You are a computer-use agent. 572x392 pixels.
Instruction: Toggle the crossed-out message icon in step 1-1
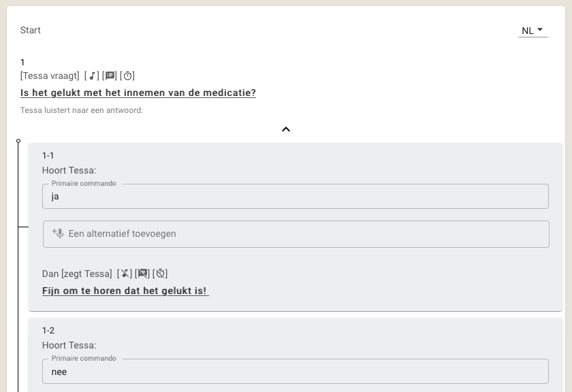tap(142, 274)
